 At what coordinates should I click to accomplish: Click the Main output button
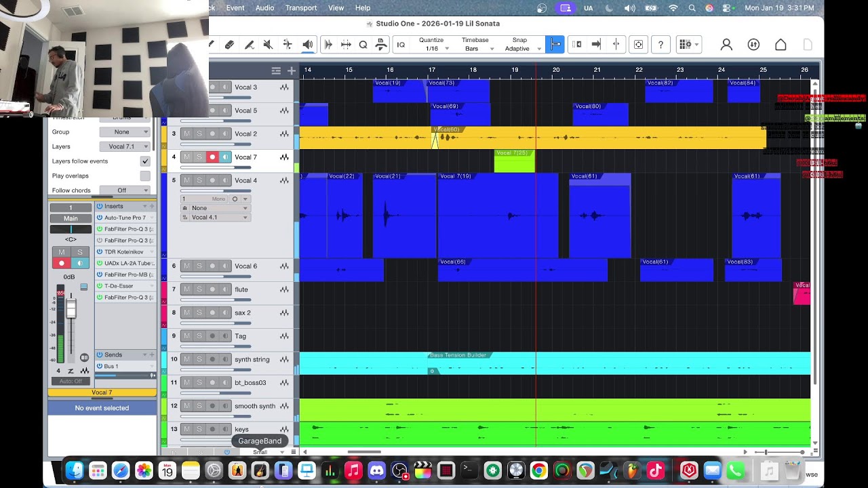71,218
